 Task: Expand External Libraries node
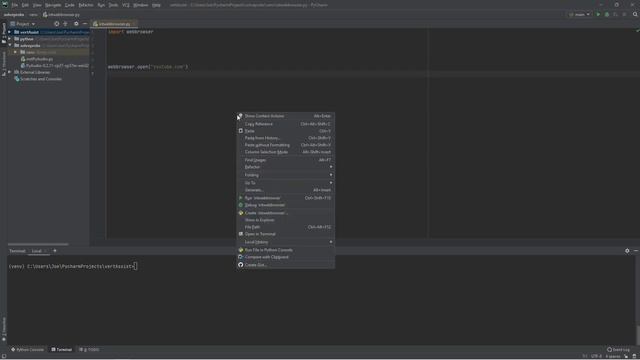10,72
